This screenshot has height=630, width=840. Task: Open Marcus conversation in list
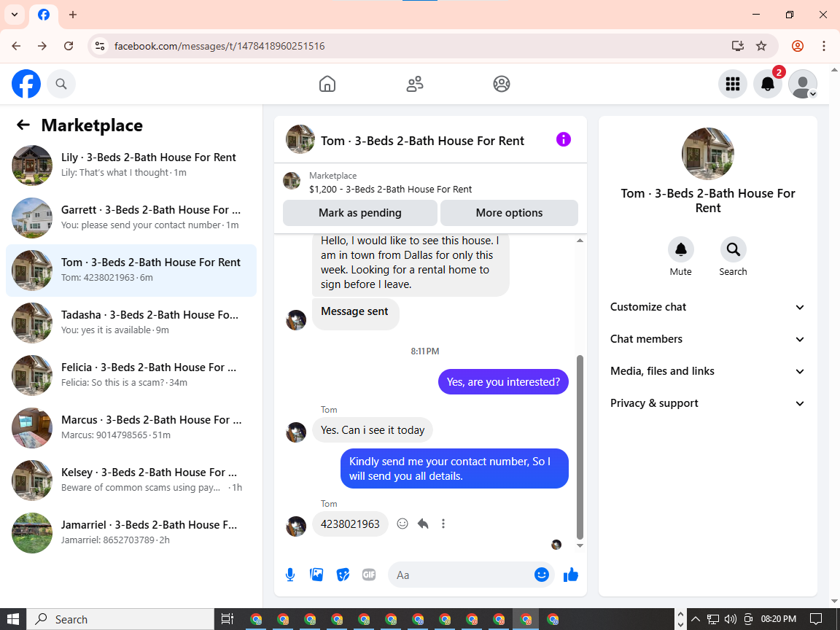coord(131,428)
